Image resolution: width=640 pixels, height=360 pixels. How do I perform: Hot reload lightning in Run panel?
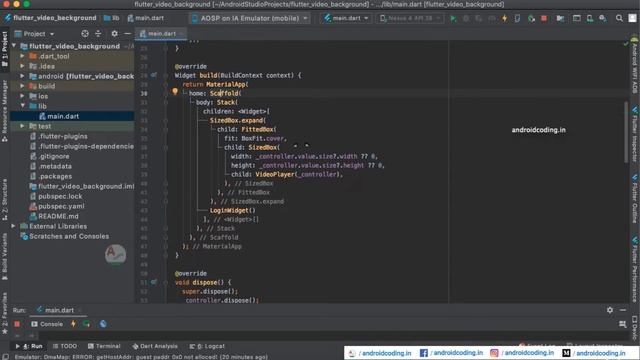(73, 324)
